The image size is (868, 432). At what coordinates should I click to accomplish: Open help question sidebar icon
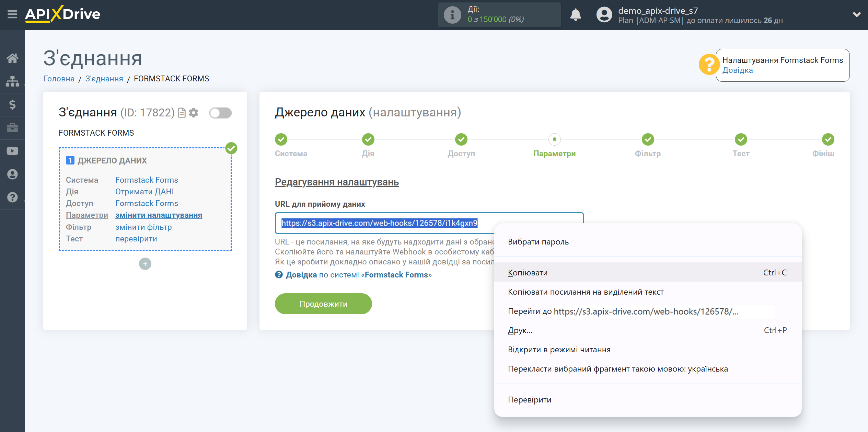pyautogui.click(x=12, y=197)
